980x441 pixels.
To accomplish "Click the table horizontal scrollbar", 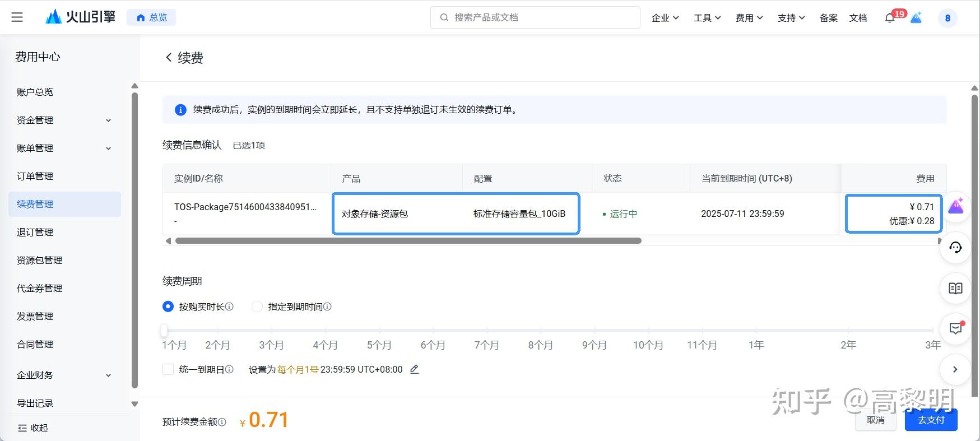I will [408, 240].
